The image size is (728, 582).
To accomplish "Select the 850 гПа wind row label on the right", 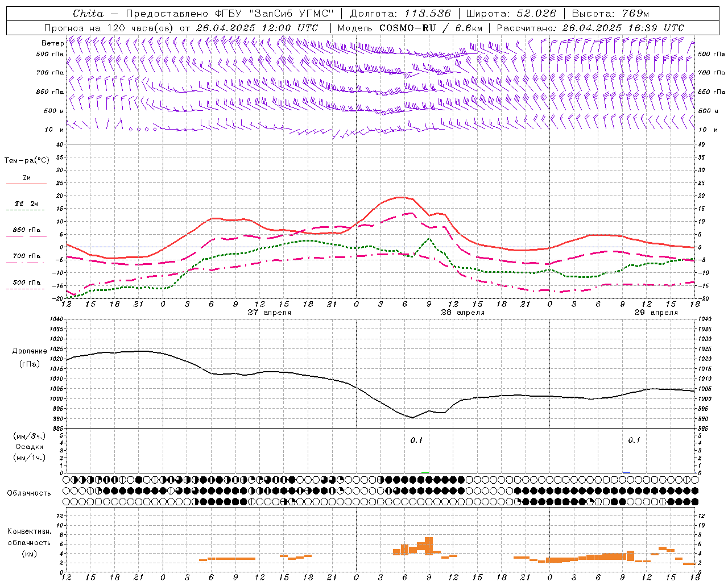I will [x=712, y=92].
